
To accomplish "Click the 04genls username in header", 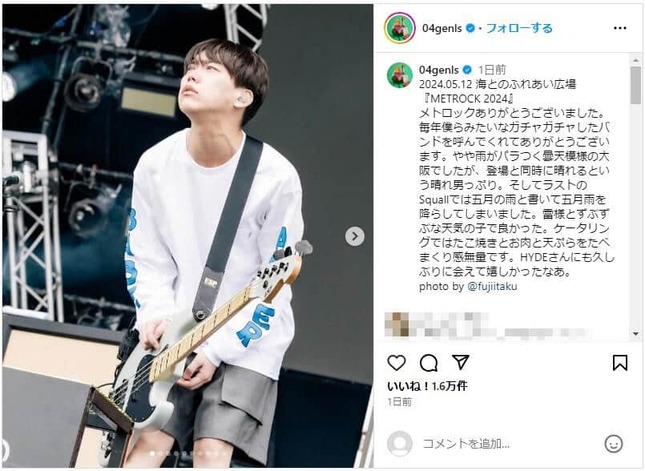I will pyautogui.click(x=442, y=28).
